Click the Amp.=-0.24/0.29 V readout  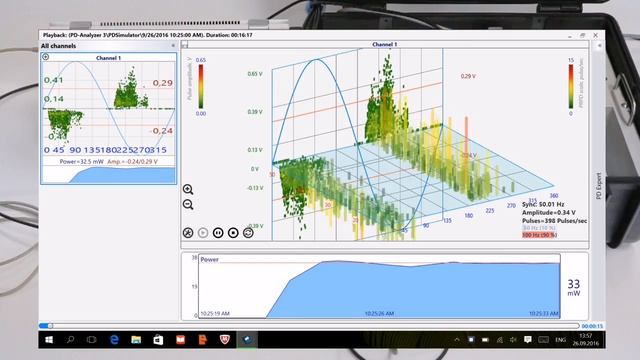tap(132, 162)
